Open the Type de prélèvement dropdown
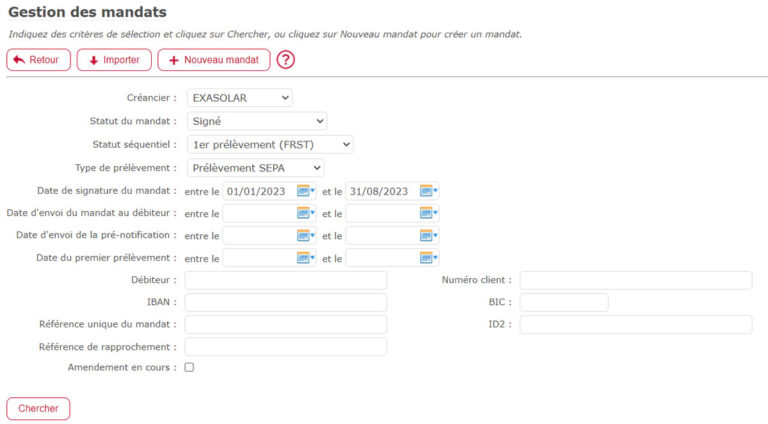 pyautogui.click(x=255, y=167)
